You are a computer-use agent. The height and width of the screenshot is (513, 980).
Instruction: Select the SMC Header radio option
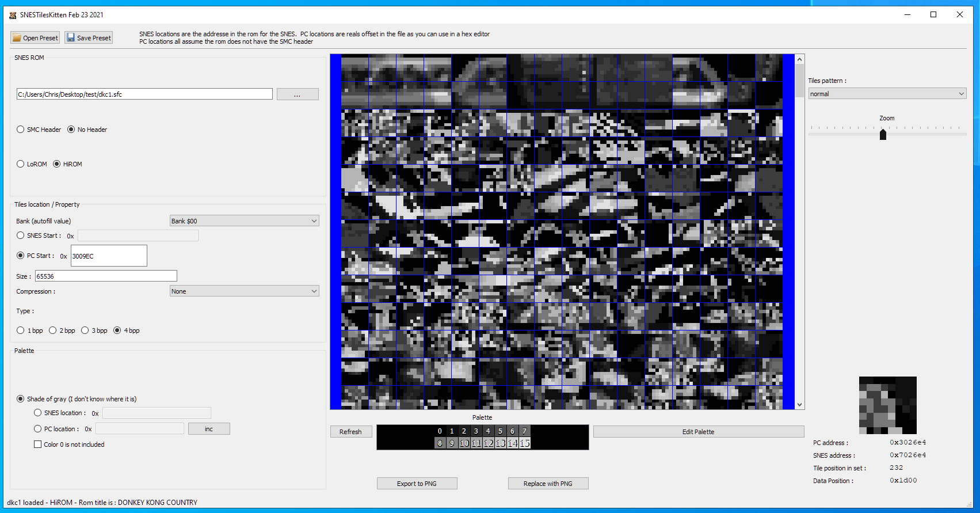coord(21,130)
